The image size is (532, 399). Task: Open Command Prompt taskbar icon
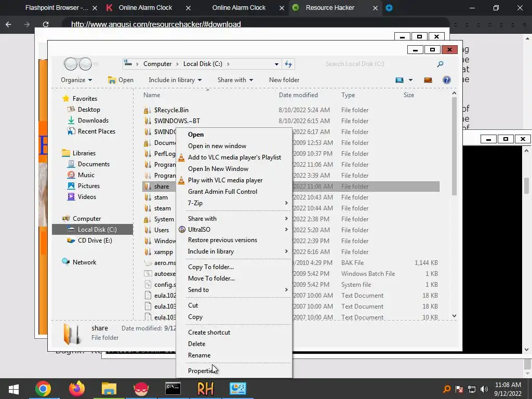pyautogui.click(x=172, y=389)
